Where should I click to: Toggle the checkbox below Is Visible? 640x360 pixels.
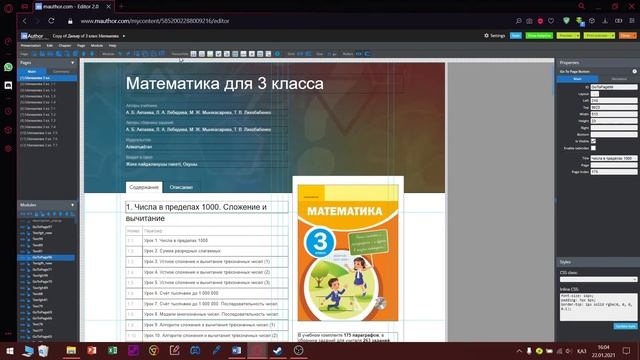593,148
